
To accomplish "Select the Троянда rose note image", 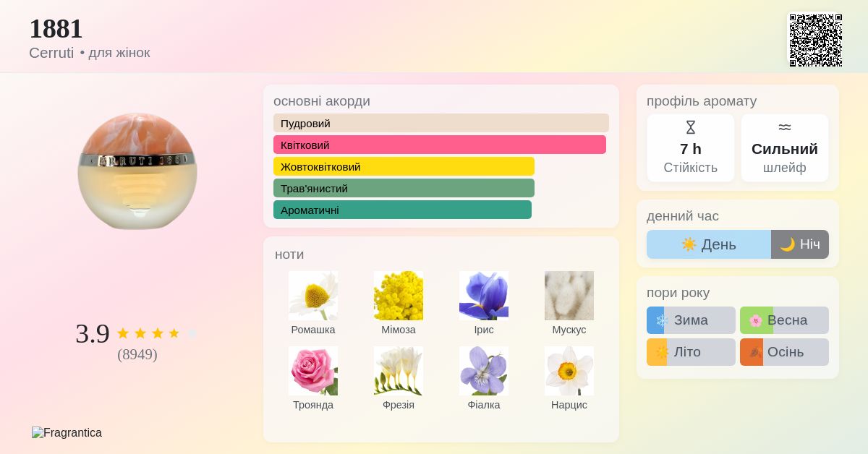I will point(313,371).
